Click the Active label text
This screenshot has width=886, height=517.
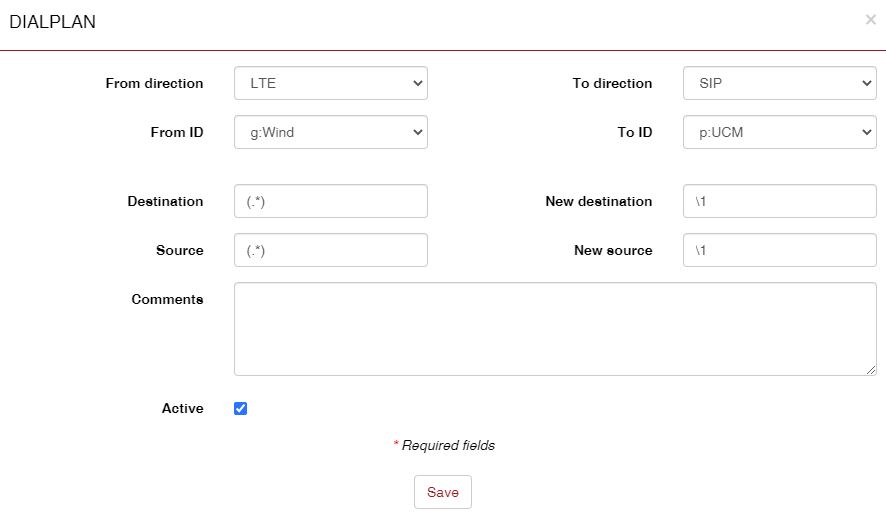(182, 408)
